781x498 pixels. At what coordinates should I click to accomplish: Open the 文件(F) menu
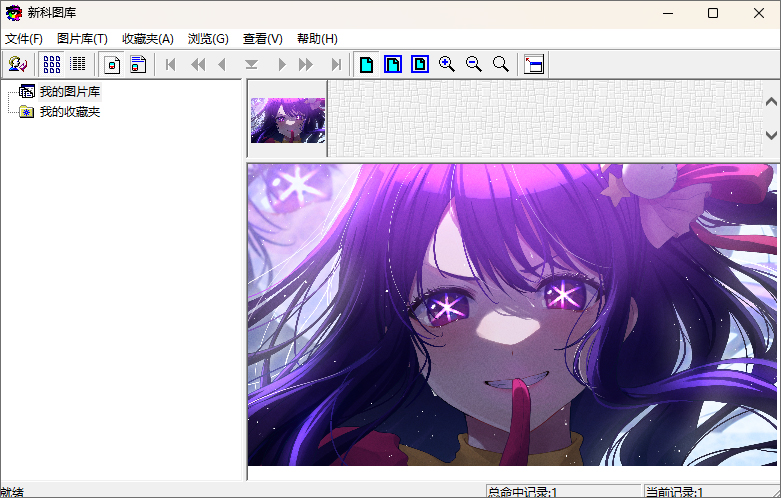pos(23,39)
